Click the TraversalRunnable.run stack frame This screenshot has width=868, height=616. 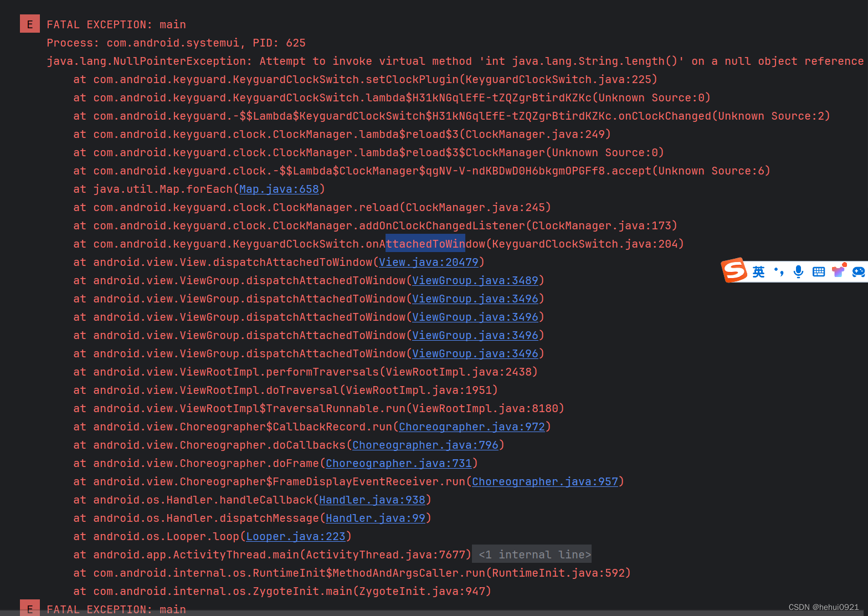pos(319,408)
